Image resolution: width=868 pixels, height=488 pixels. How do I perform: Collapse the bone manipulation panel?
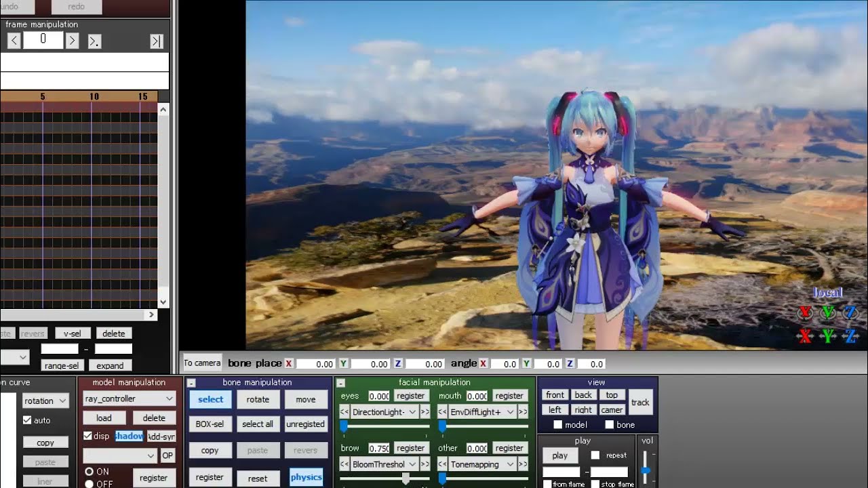tap(191, 383)
